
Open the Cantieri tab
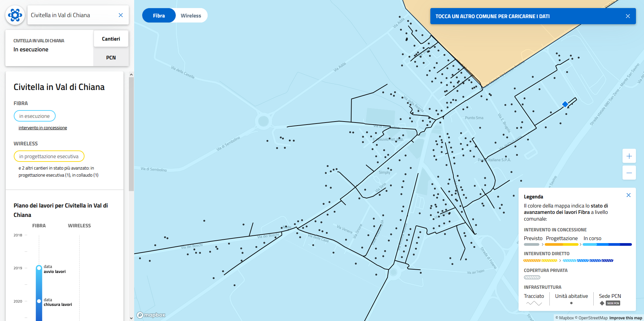coord(111,39)
